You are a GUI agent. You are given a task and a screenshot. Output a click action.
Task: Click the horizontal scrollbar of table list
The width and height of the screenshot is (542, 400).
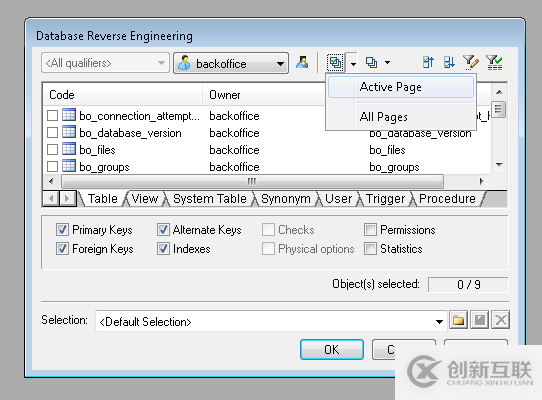tap(252, 181)
